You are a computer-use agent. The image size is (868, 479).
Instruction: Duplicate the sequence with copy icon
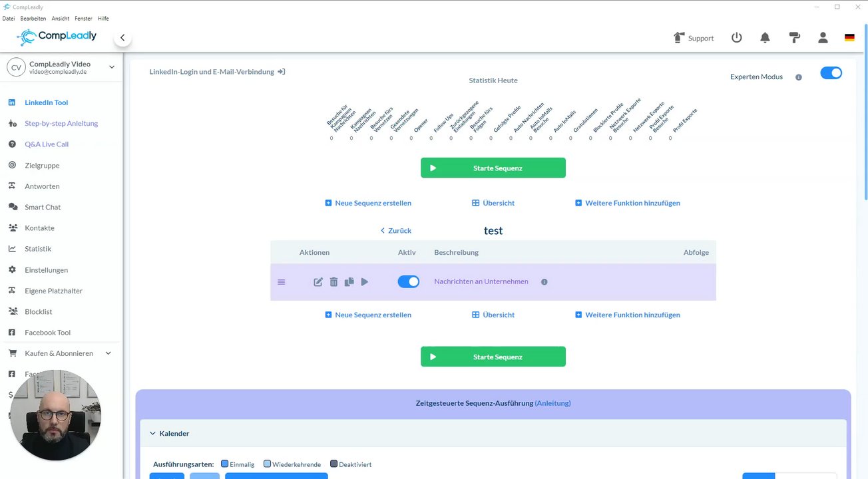point(349,282)
